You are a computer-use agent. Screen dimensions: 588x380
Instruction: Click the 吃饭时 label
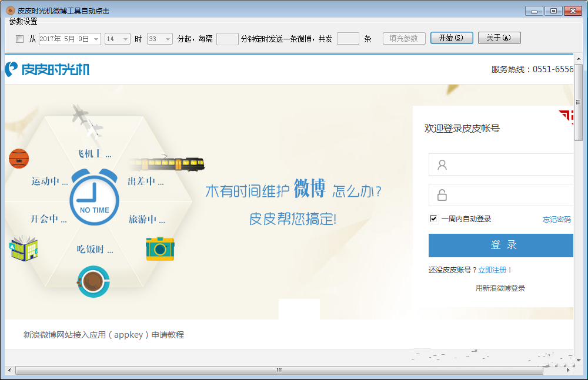point(95,250)
